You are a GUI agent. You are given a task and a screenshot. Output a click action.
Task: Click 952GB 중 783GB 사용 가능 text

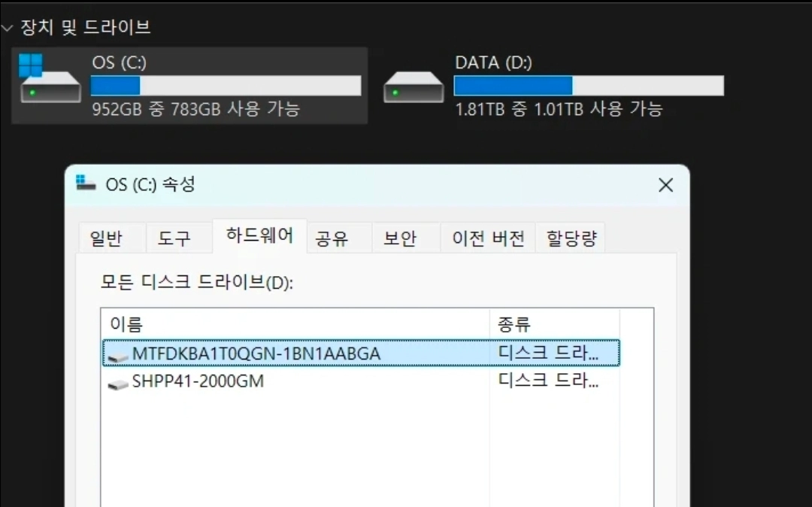tap(195, 109)
